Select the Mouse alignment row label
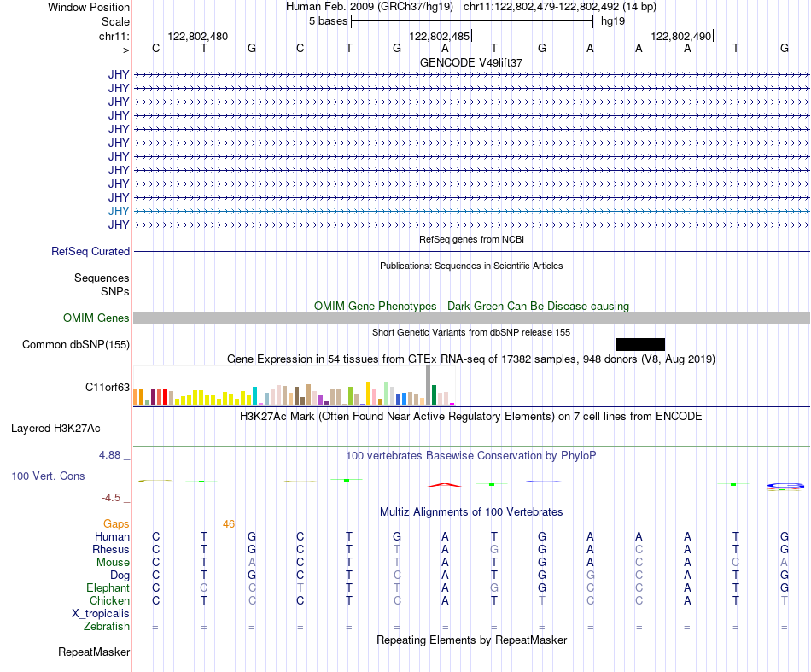The width and height of the screenshot is (811, 672). coord(113,563)
